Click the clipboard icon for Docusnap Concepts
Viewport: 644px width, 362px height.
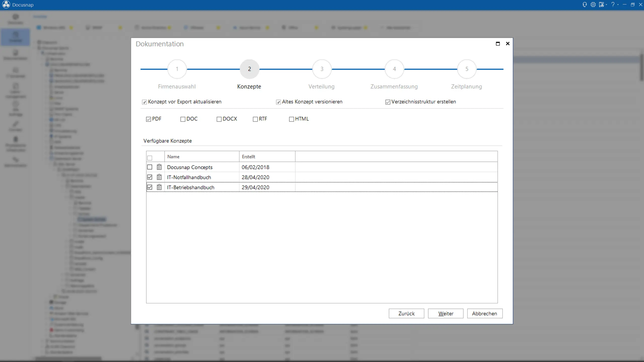(x=159, y=167)
